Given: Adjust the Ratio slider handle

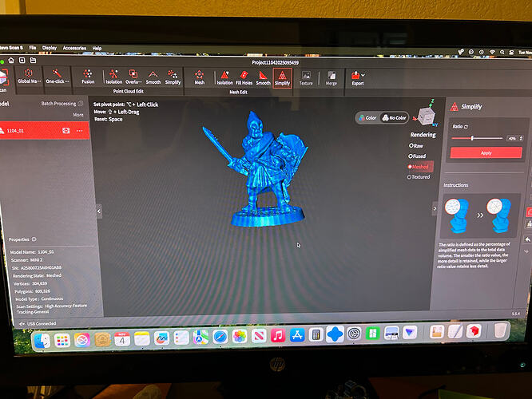Looking at the screenshot, I should pos(472,138).
